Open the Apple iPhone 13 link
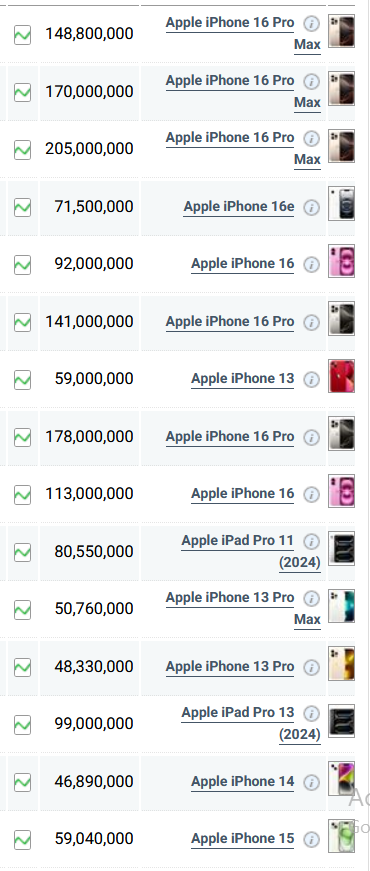 (x=243, y=379)
